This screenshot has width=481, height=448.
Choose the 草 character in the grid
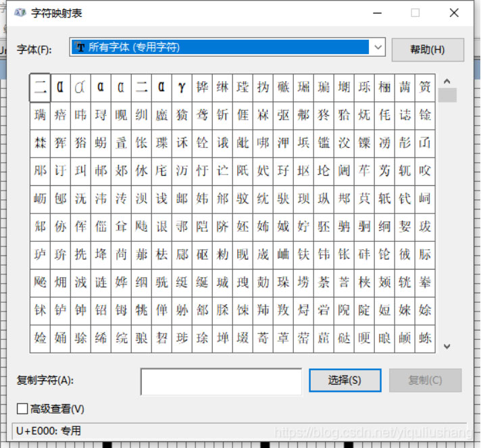click(283, 338)
